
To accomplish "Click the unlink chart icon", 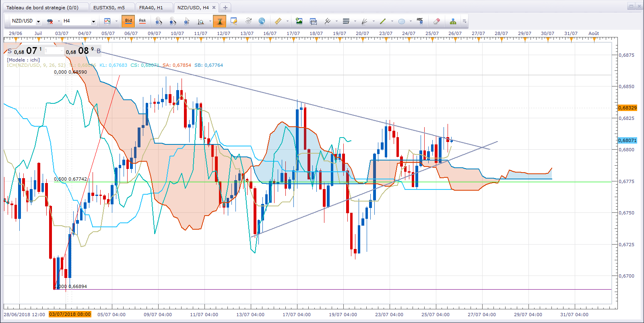I will pos(50,21).
